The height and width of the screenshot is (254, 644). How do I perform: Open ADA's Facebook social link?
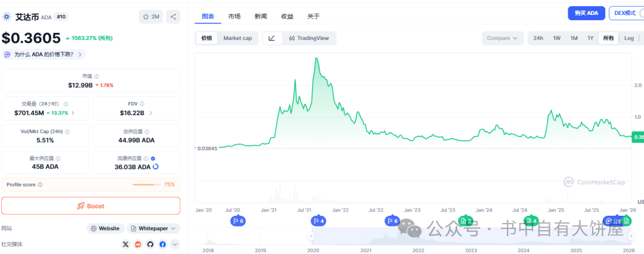163,244
